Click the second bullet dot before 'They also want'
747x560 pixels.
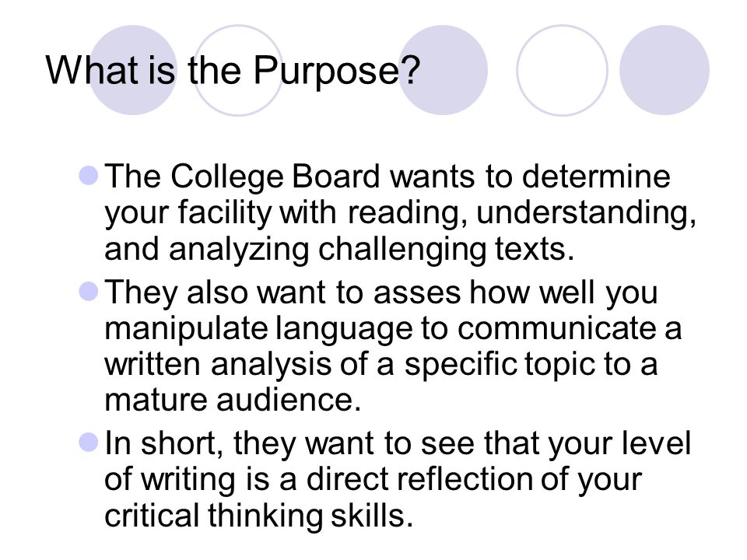tap(89, 292)
